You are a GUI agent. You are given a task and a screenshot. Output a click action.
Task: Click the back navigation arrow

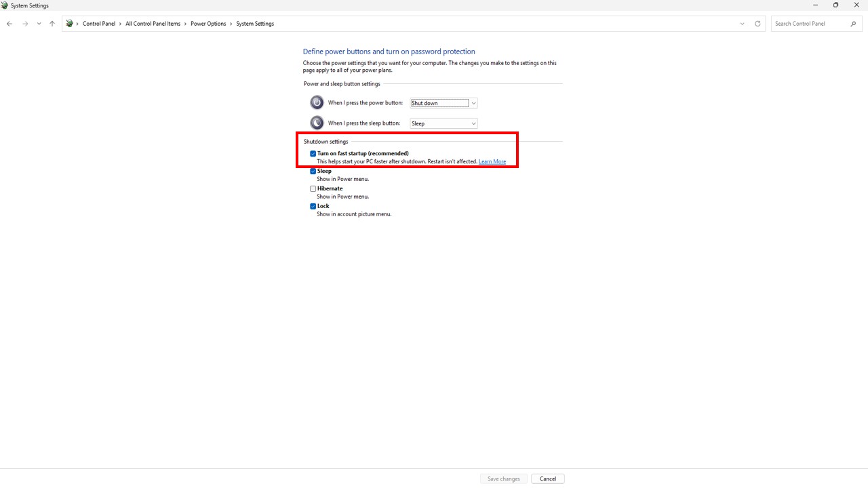click(x=9, y=24)
